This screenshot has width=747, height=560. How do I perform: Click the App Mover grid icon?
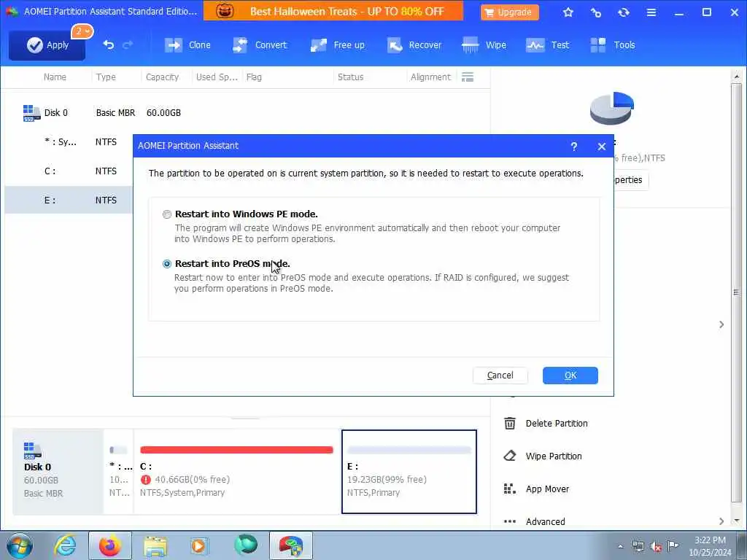(x=509, y=489)
